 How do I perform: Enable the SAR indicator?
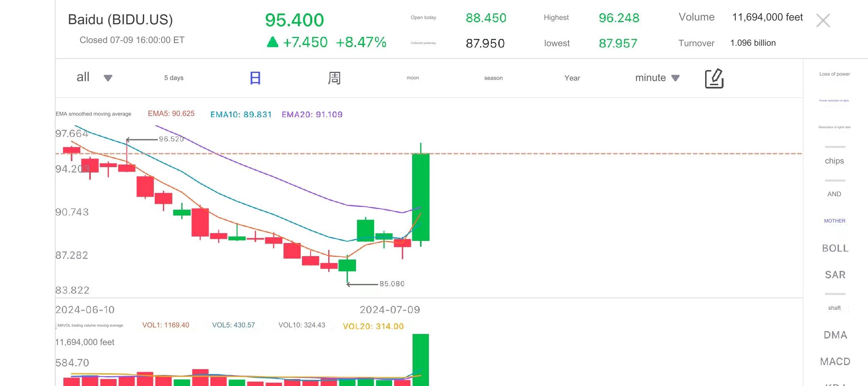(835, 275)
